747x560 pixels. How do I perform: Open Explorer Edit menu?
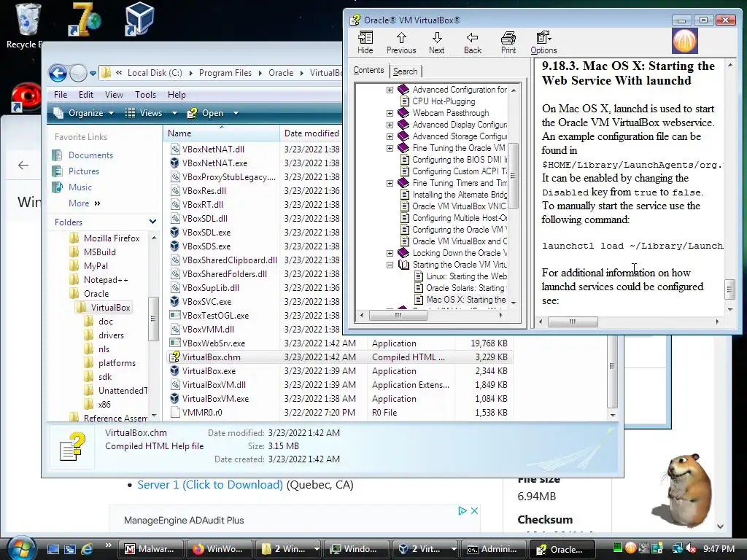pos(86,95)
